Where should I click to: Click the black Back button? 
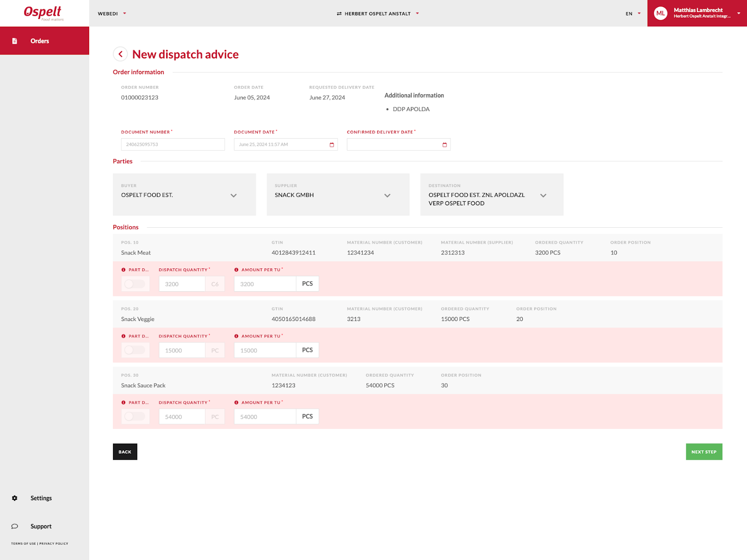[125, 452]
